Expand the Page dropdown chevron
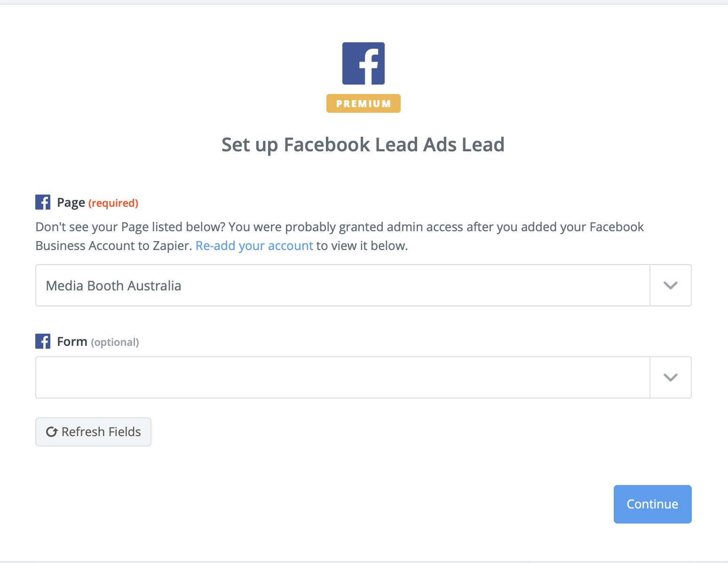Image resolution: width=728 pixels, height=563 pixels. click(x=670, y=285)
